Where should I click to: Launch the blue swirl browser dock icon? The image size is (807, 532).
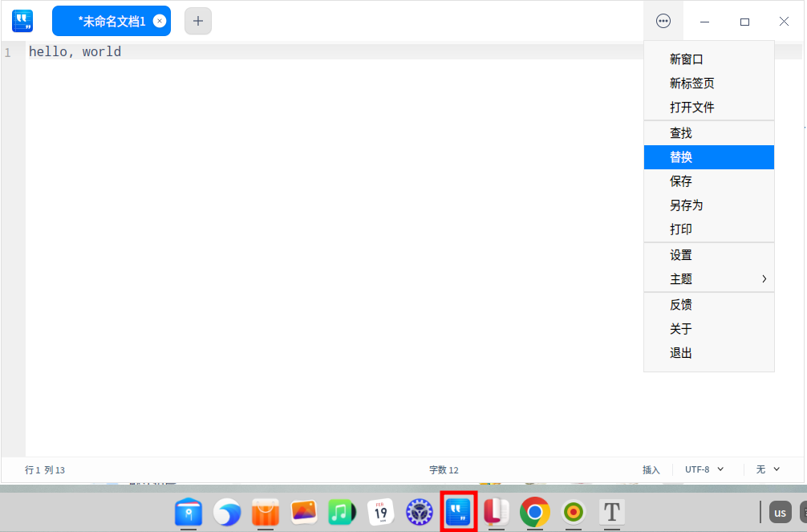point(227,513)
